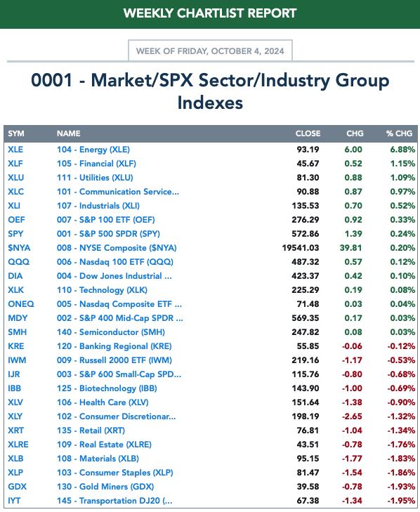Click the XLRE symbol link
Image resolution: width=420 pixels, height=512 pixels.
(18, 445)
